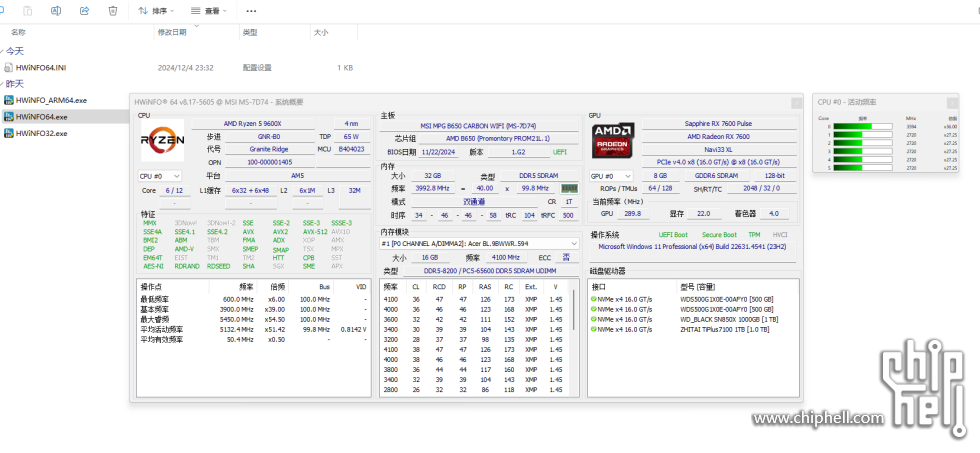Click the 3600 MHz XMP timing row
Screen dimensions: 980x453
(x=475, y=319)
